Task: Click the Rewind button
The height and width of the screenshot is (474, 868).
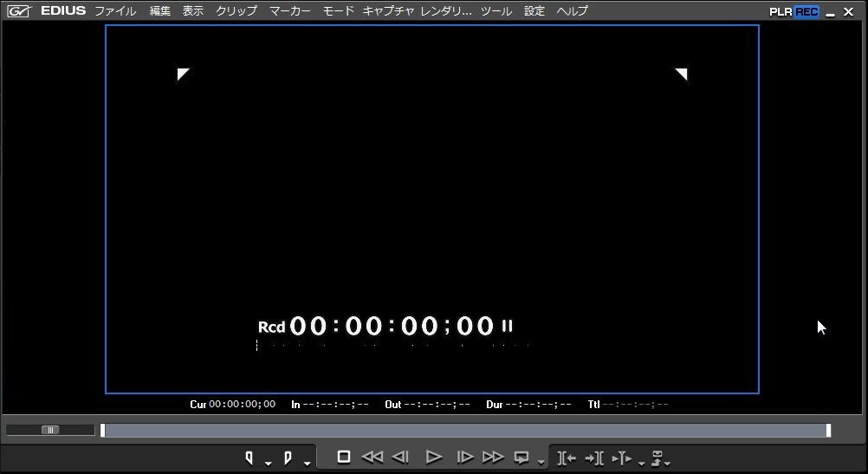Action: click(x=372, y=457)
